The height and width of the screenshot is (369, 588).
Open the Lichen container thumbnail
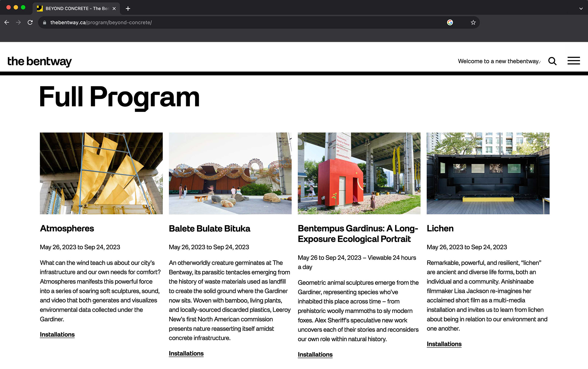click(x=488, y=173)
